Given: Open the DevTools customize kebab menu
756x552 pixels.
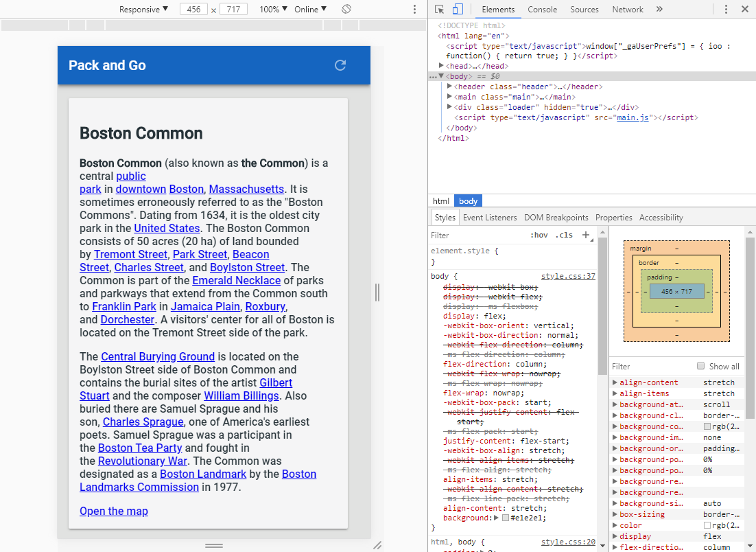Looking at the screenshot, I should [x=727, y=9].
